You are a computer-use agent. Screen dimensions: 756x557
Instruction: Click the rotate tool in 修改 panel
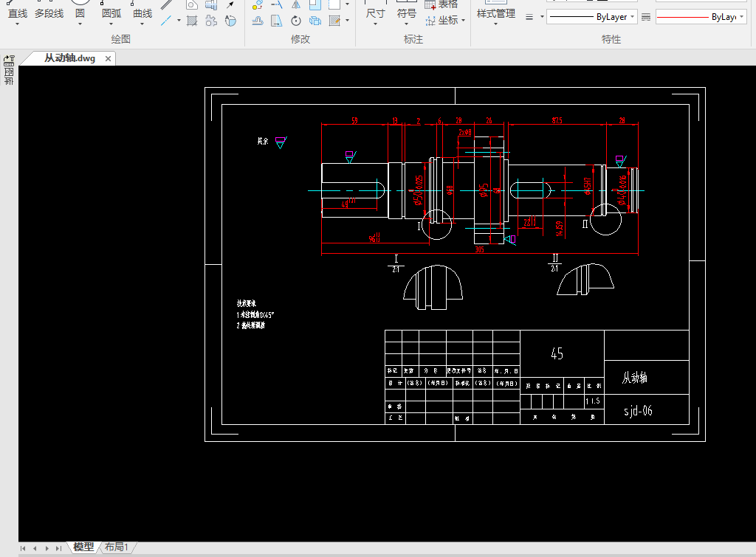point(296,21)
